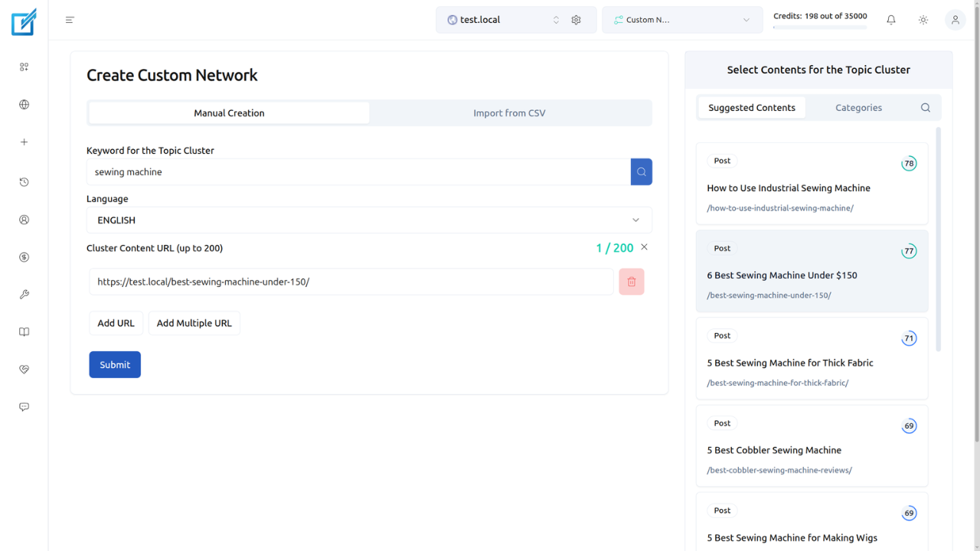Viewport: 980px width, 551px height.
Task: Delete the URL using the red trash icon
Action: [631, 282]
